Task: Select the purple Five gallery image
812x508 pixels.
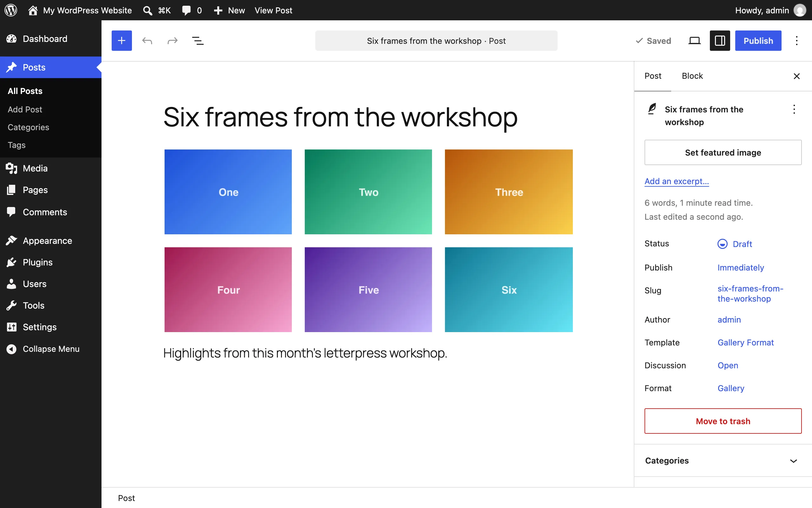Action: tap(369, 290)
